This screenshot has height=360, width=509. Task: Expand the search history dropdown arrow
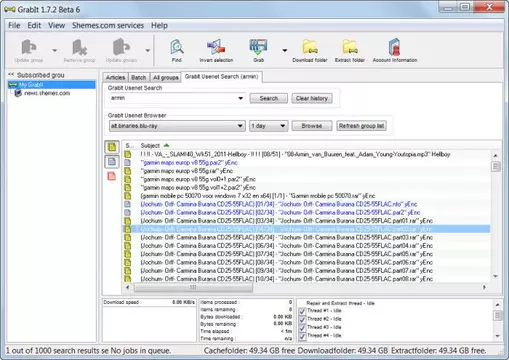pyautogui.click(x=240, y=98)
